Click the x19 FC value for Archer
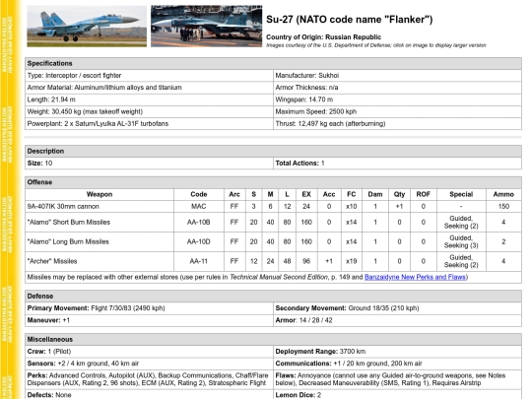This screenshot has height=399, width=532. [351, 261]
